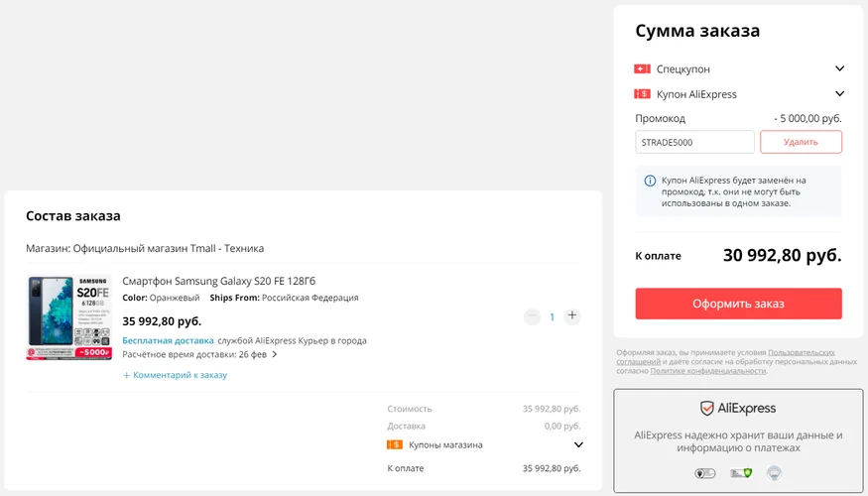Decrease quantity with the minus button
The width and height of the screenshot is (868, 496).
click(x=532, y=316)
